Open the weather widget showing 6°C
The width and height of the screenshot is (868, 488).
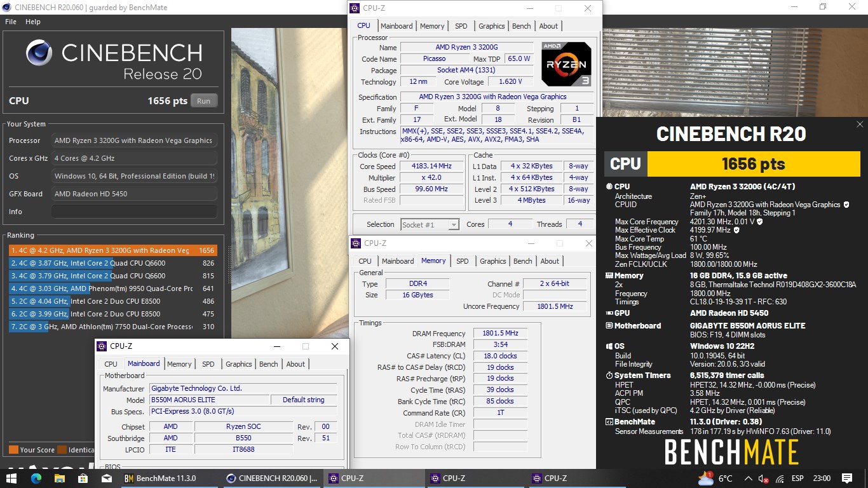click(x=715, y=478)
